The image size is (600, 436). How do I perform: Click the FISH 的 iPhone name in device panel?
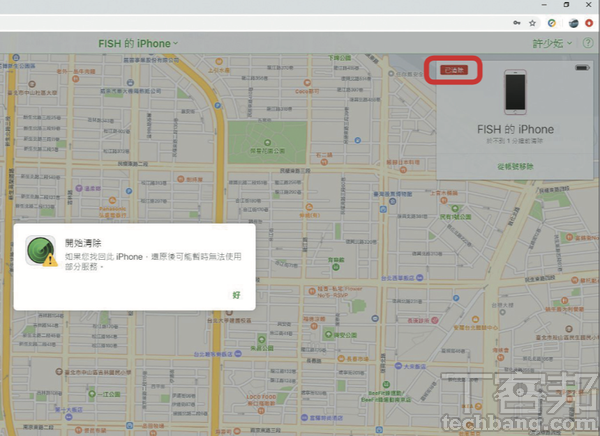[x=515, y=129]
